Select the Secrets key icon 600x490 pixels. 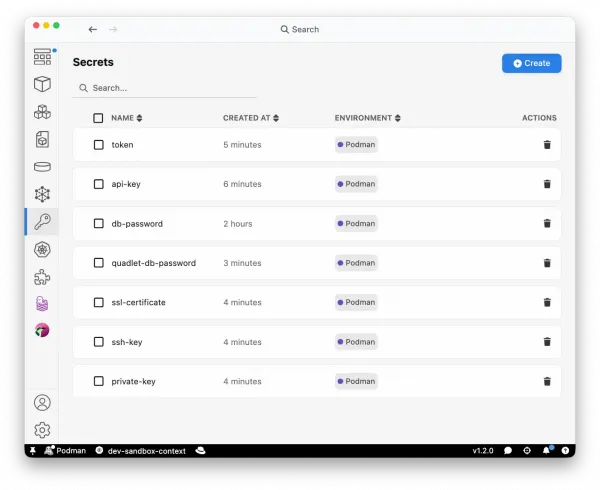click(42, 222)
